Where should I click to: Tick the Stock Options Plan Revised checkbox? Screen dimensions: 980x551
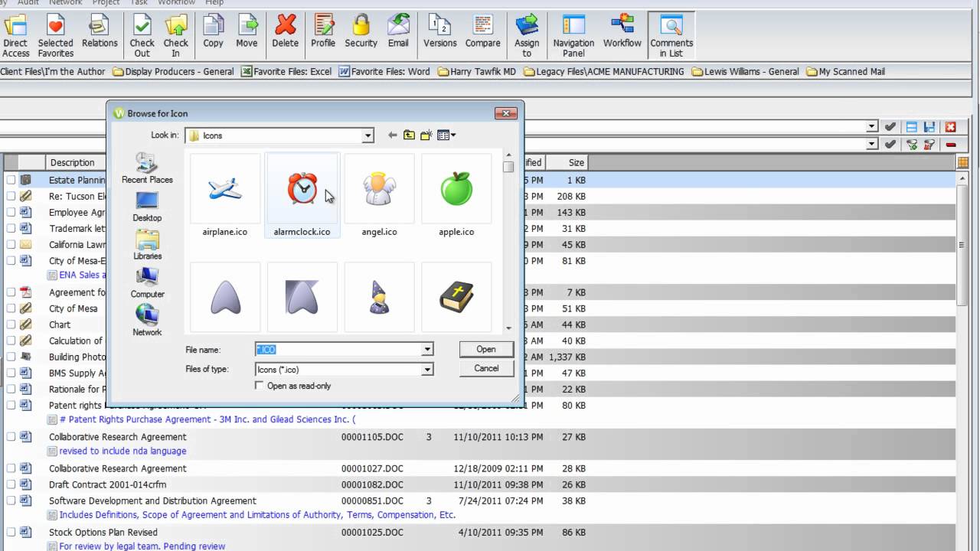pyautogui.click(x=11, y=532)
